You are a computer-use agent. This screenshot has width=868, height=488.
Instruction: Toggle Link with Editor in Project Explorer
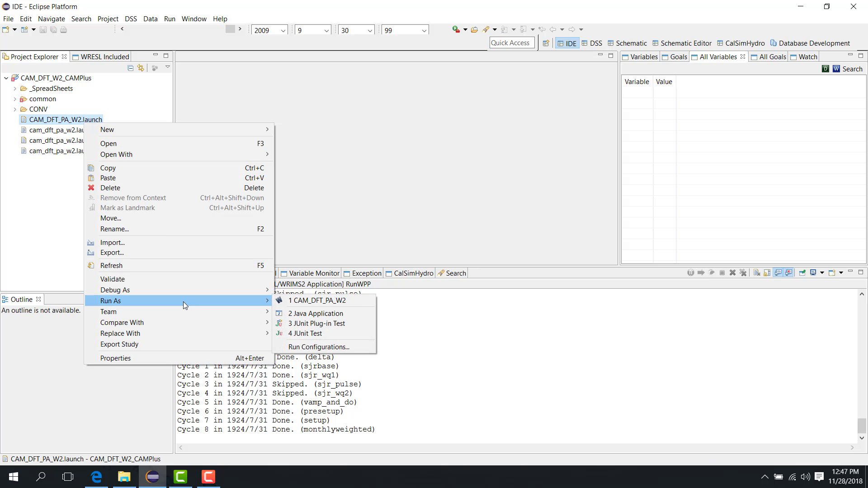141,68
